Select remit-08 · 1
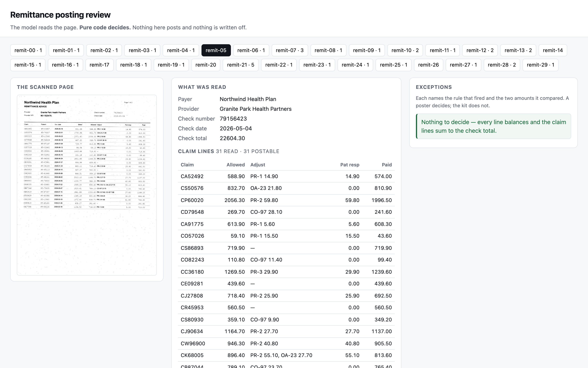The height and width of the screenshot is (368, 588). (328, 50)
